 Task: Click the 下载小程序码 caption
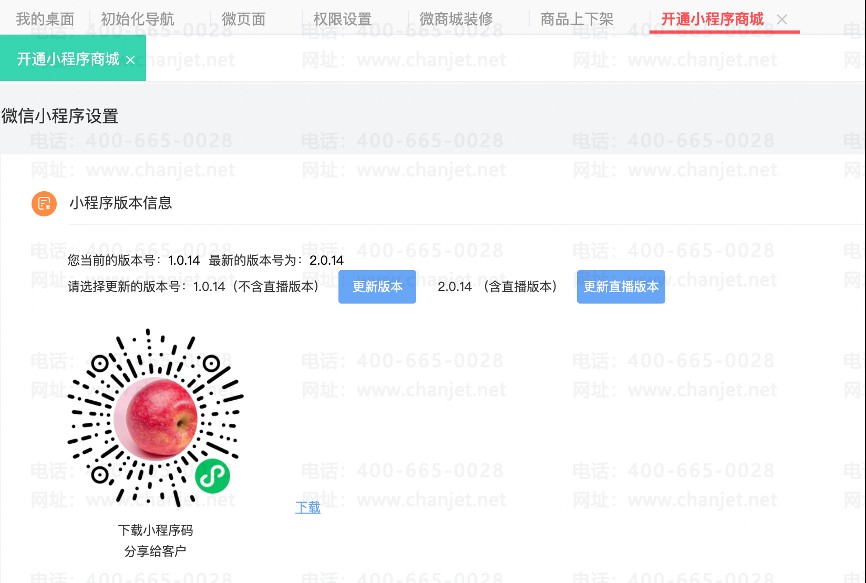click(155, 531)
